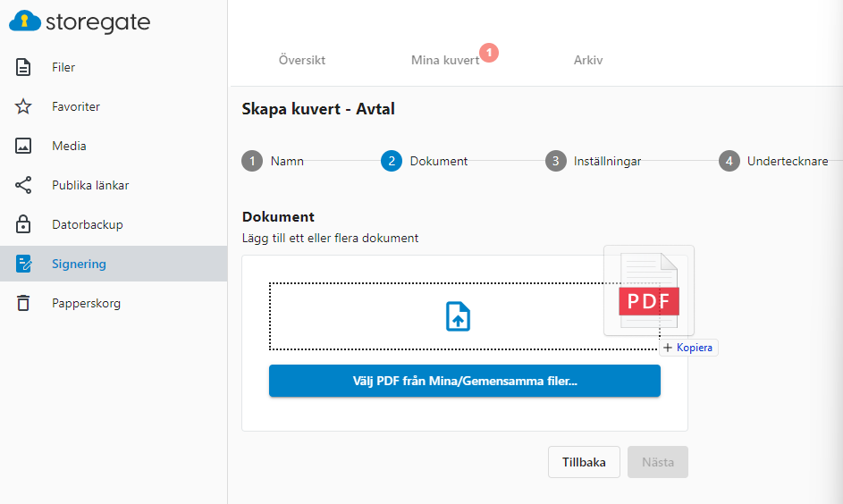The image size is (843, 504).
Task: Select step 3 Inställningar in wizard
Action: [x=593, y=161]
